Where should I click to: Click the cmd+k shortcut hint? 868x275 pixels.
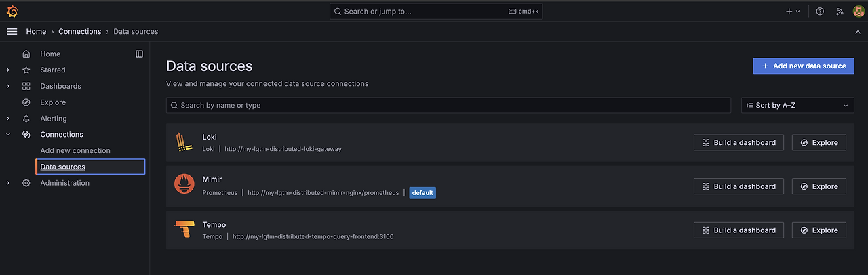(x=524, y=12)
